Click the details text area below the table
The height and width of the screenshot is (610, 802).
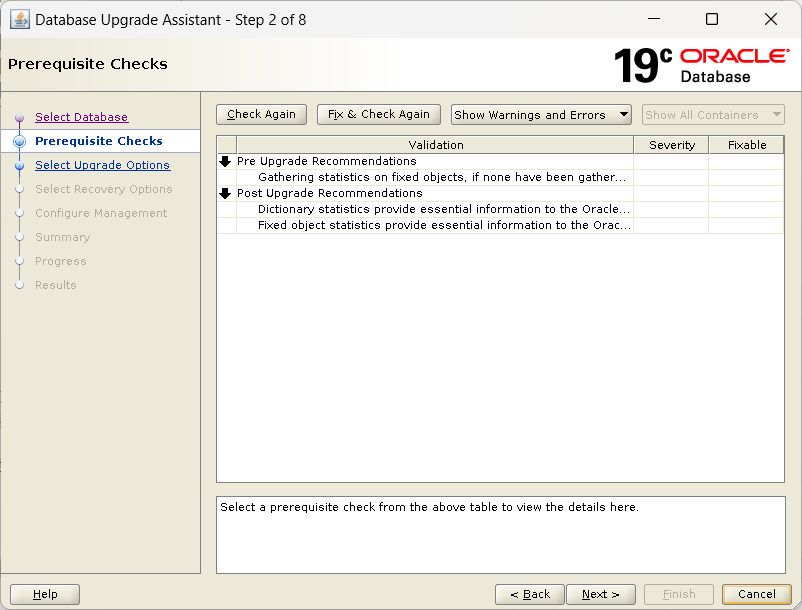(x=501, y=535)
